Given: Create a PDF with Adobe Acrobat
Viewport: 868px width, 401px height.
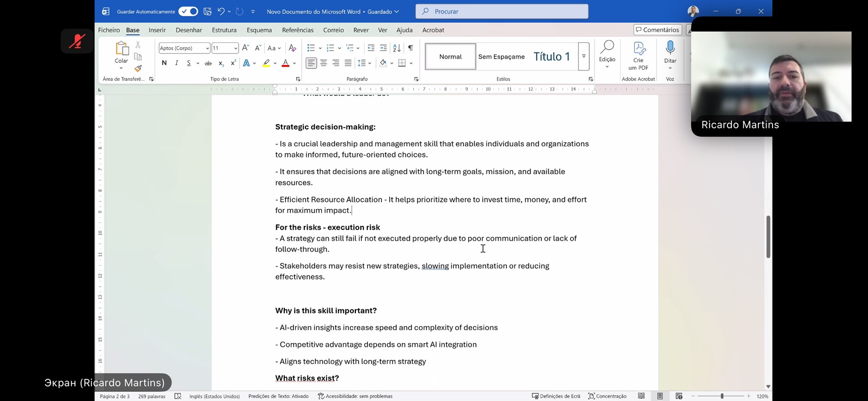Looking at the screenshot, I should click(639, 56).
